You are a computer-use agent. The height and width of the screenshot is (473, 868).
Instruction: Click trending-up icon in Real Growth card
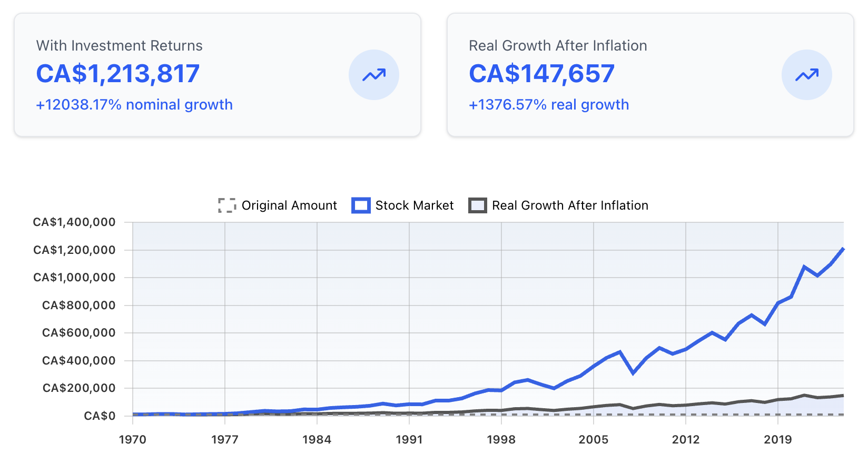click(806, 75)
